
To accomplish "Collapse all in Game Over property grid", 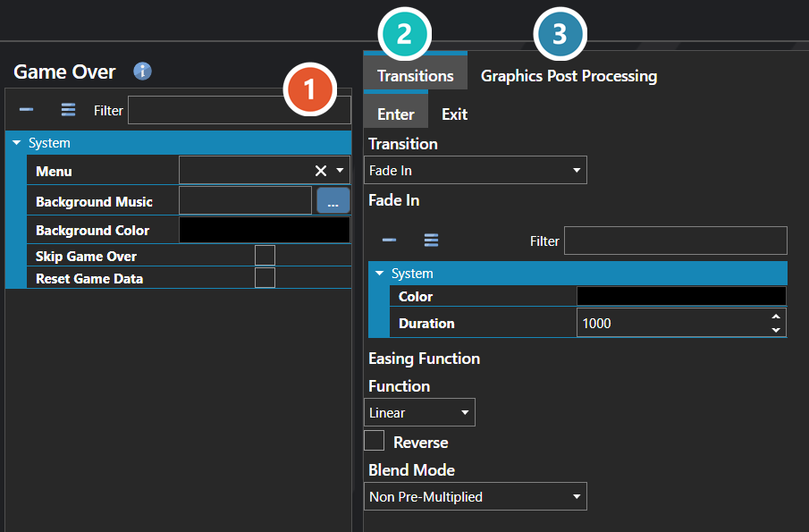I will pyautogui.click(x=26, y=110).
